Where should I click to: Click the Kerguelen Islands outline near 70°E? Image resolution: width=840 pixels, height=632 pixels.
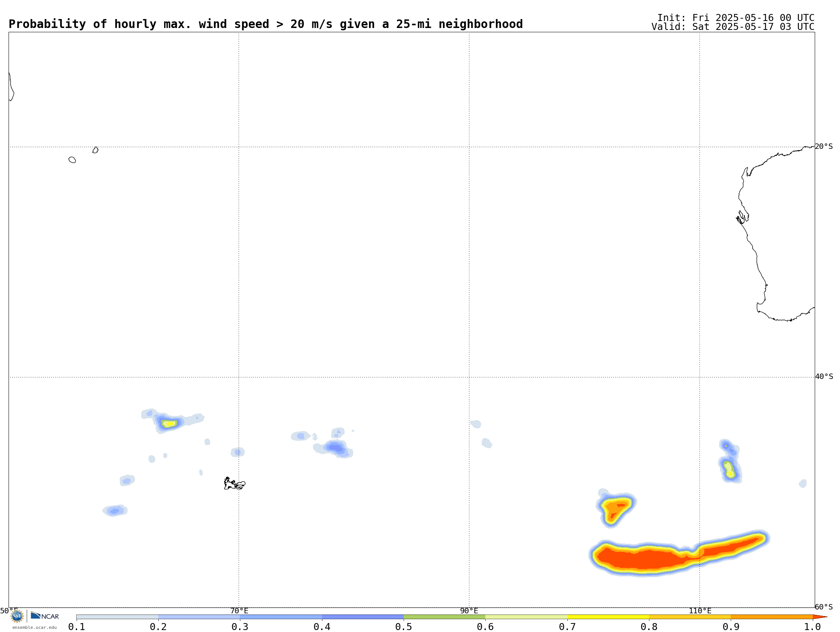pos(234,484)
